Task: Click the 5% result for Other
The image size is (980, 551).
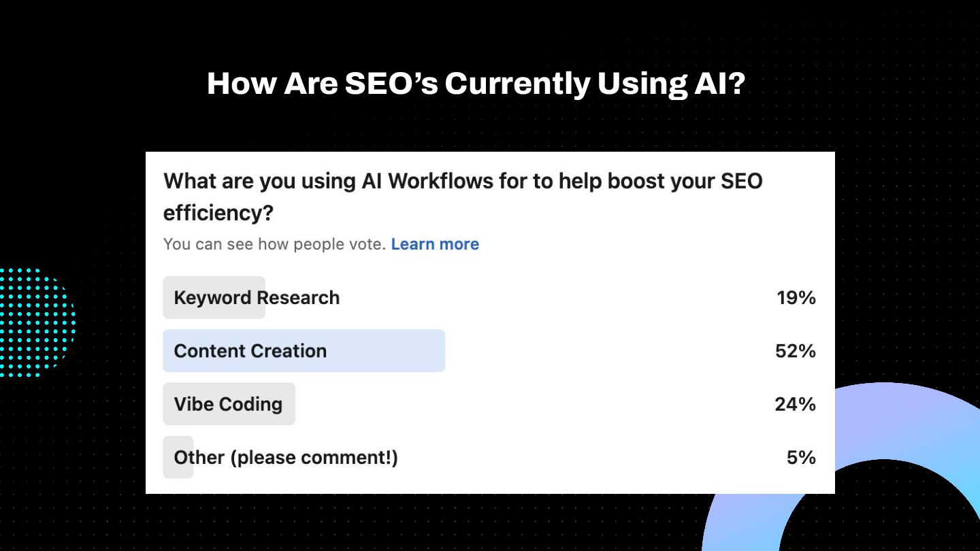Action: (x=801, y=457)
